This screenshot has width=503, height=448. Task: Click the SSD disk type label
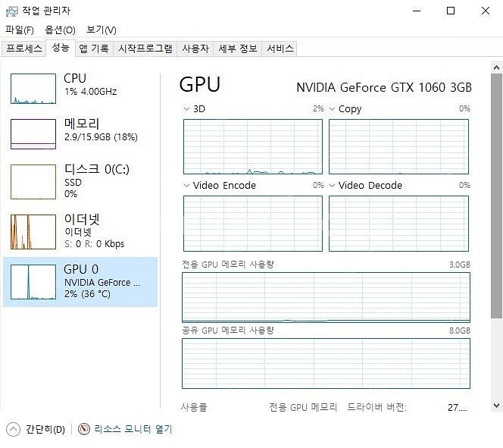click(x=73, y=183)
